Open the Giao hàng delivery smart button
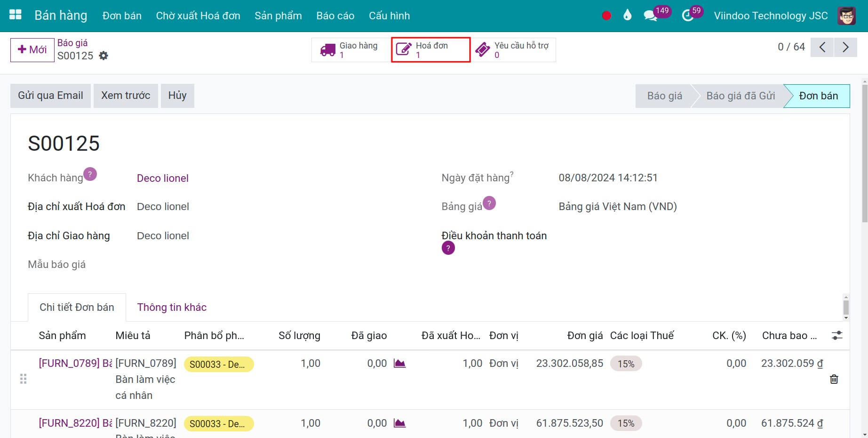868x438 pixels. [351, 50]
